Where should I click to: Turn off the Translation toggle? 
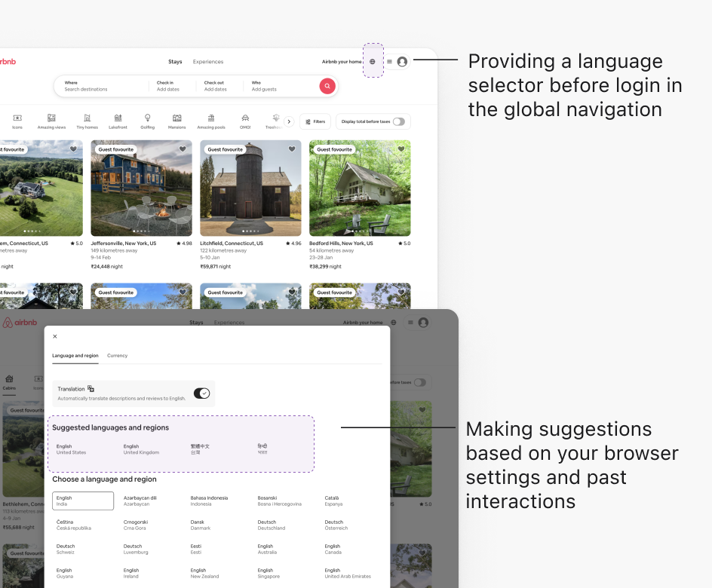(201, 394)
